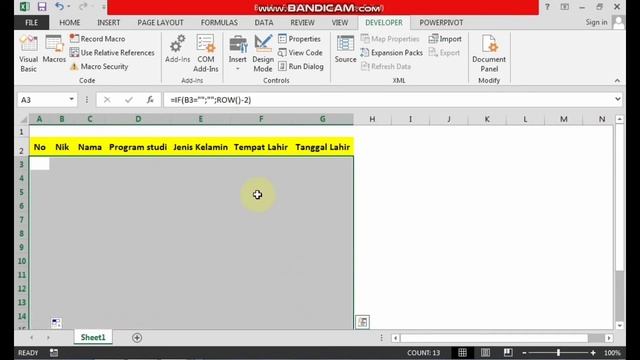Click the Name Box showing A3
The width and height of the screenshot is (640, 360).
[x=42, y=100]
